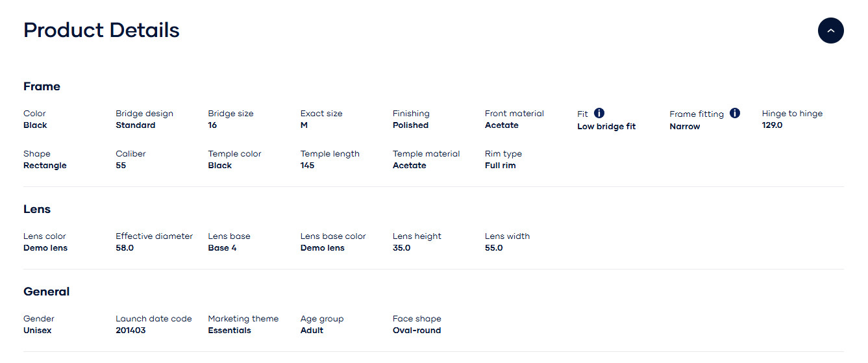The image size is (868, 363).
Task: Click the Full rim type value
Action: [501, 166]
